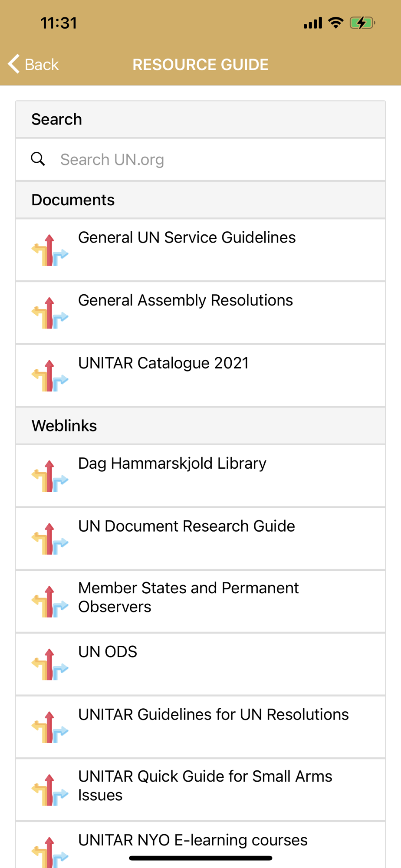401x868 pixels.
Task: Tap the Back chevron arrow
Action: tap(14, 64)
